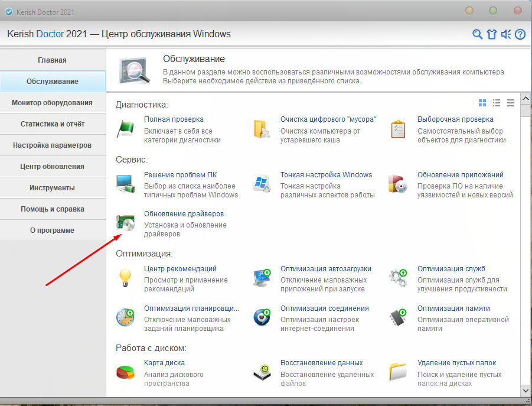Open the Обновление приложений link
Viewport: 532px width, 406px height.
click(x=461, y=174)
